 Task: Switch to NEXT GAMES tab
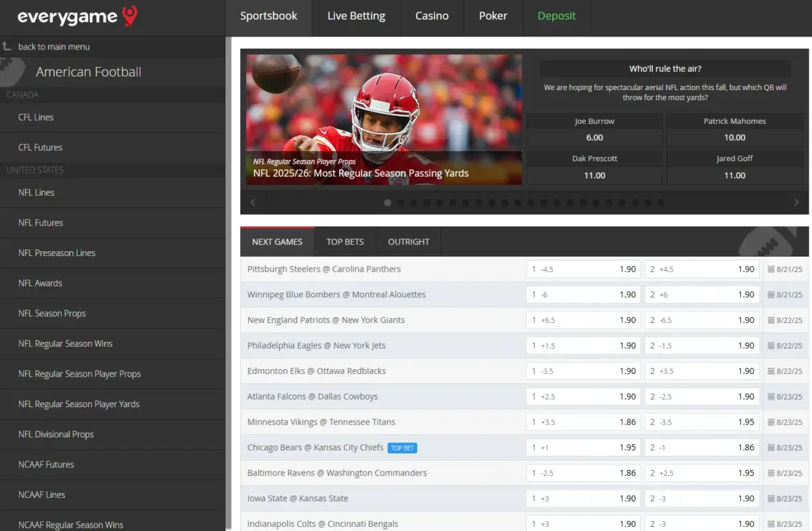(277, 242)
